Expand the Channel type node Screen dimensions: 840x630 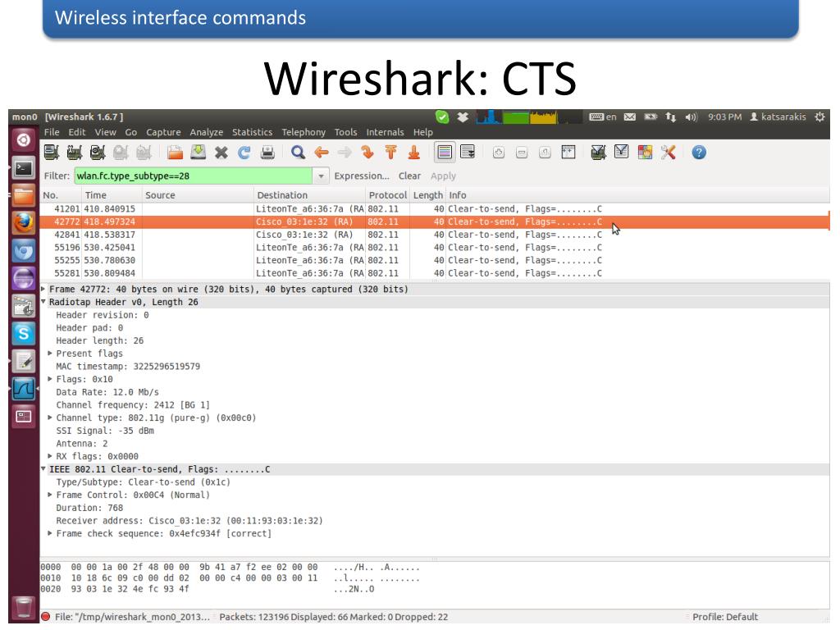[50, 418]
